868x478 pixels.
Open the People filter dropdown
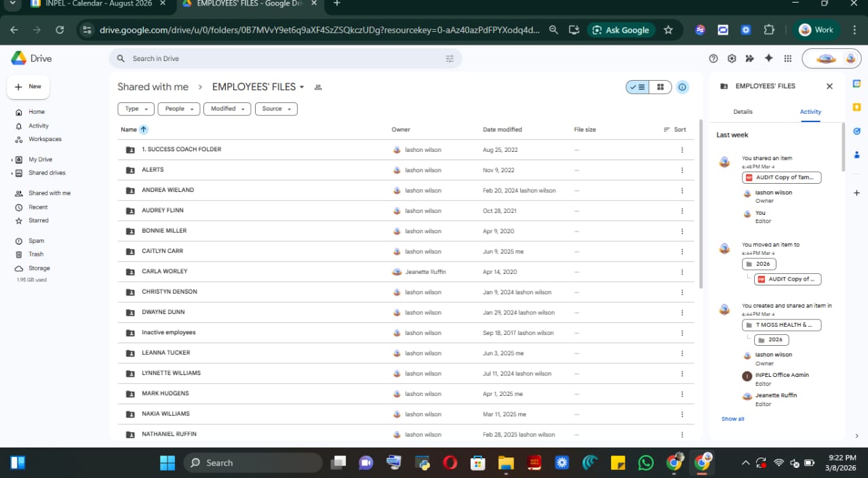click(179, 109)
